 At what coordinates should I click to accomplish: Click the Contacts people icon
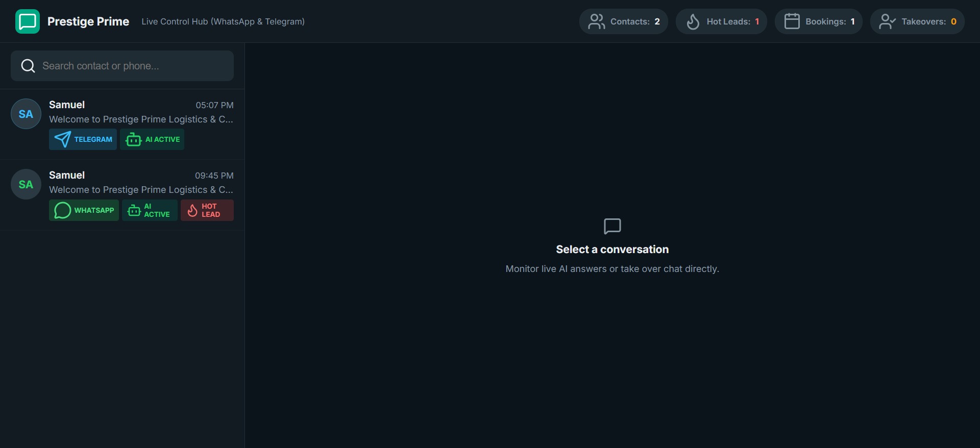coord(596,21)
